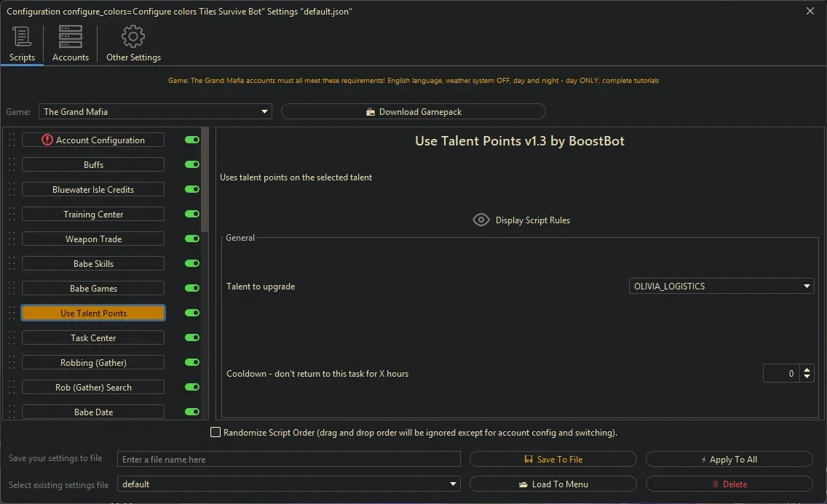Viewport: 827px width, 504px height.
Task: Click Load To Menu button
Action: pyautogui.click(x=553, y=484)
